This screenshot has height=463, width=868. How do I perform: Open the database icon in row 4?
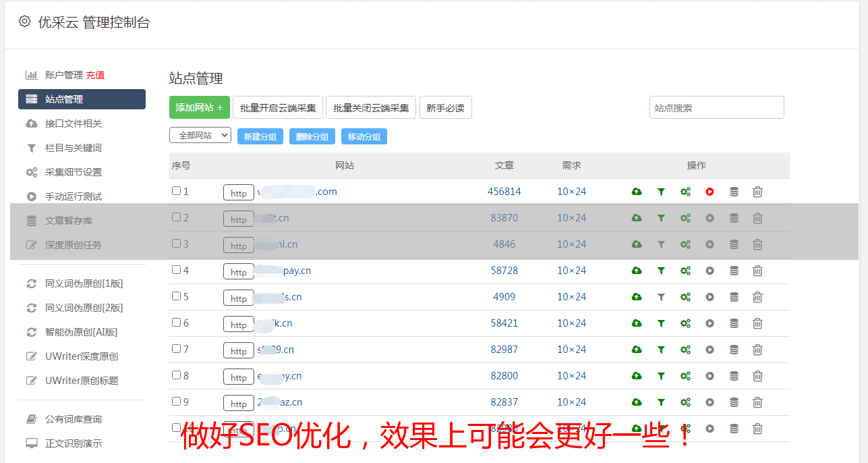point(734,271)
